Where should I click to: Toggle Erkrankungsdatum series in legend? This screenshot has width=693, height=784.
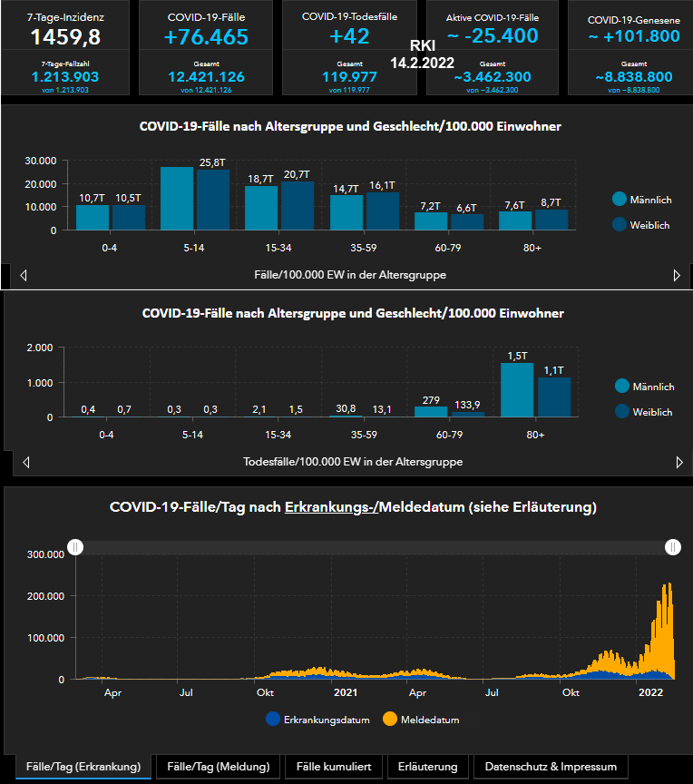pyautogui.click(x=317, y=720)
